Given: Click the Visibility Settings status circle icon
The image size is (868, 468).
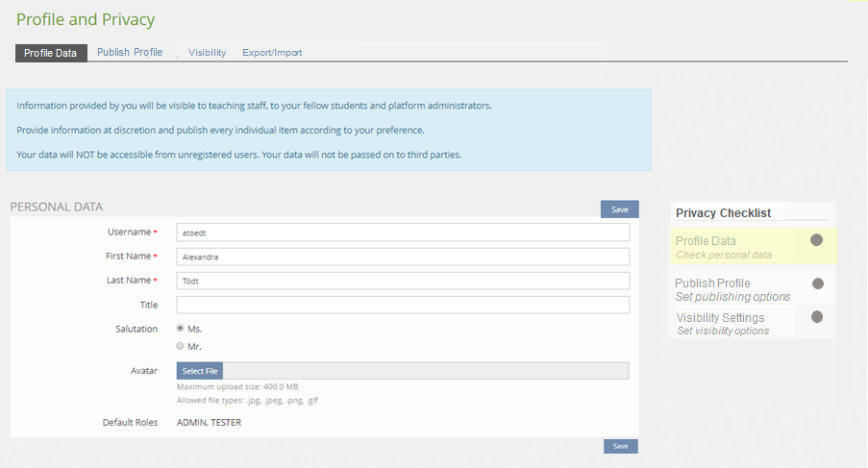Looking at the screenshot, I should [817, 317].
